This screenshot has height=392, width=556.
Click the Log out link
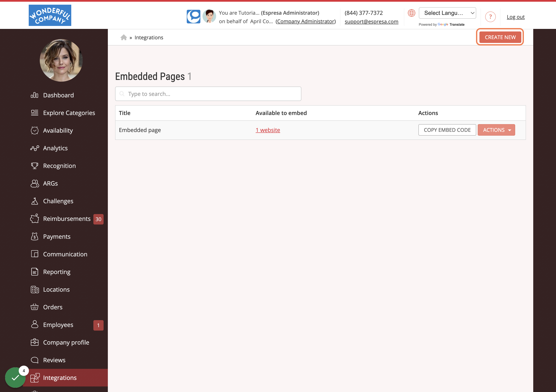point(515,17)
